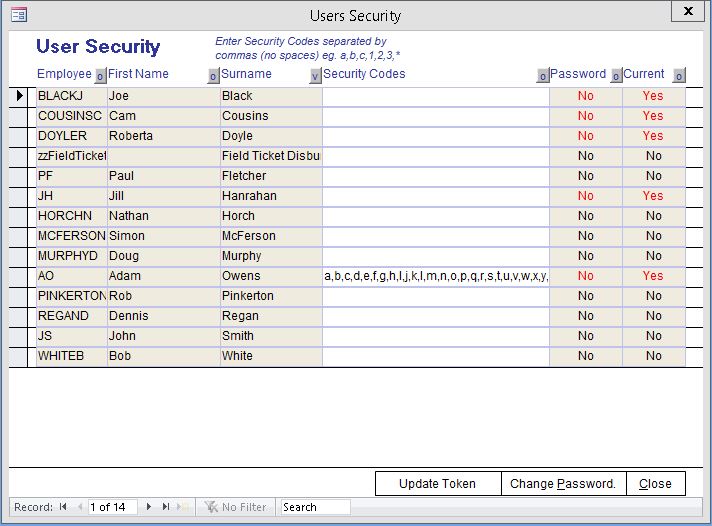Select the Security Codes field for Adam Owens
This screenshot has width=712, height=526.
pyautogui.click(x=435, y=276)
